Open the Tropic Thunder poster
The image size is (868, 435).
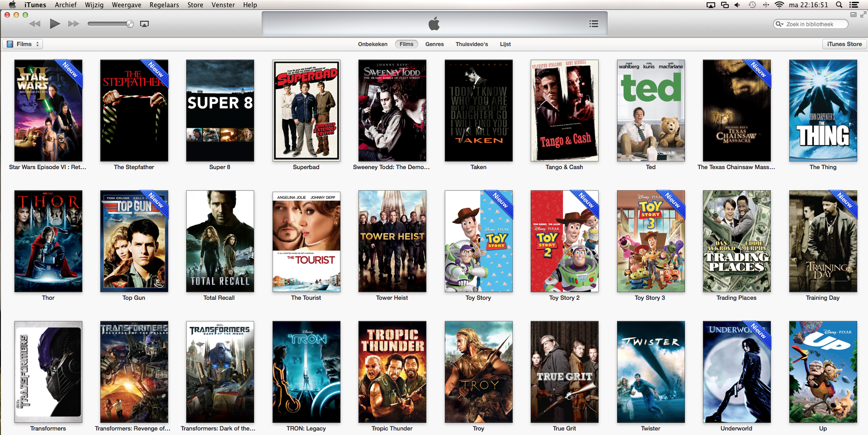click(x=392, y=372)
